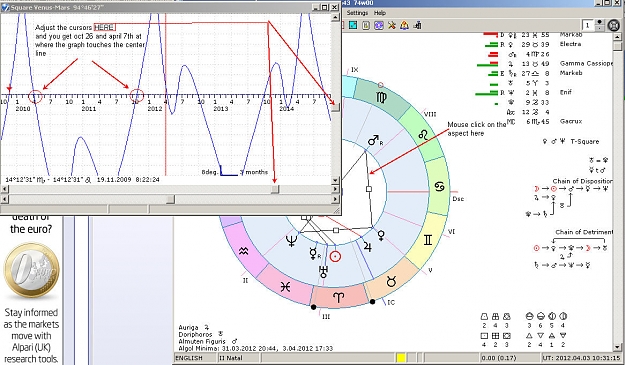Viewport: 625px width, 365px height.
Task: Click the round wheel button at toolbar right
Action: point(614,25)
